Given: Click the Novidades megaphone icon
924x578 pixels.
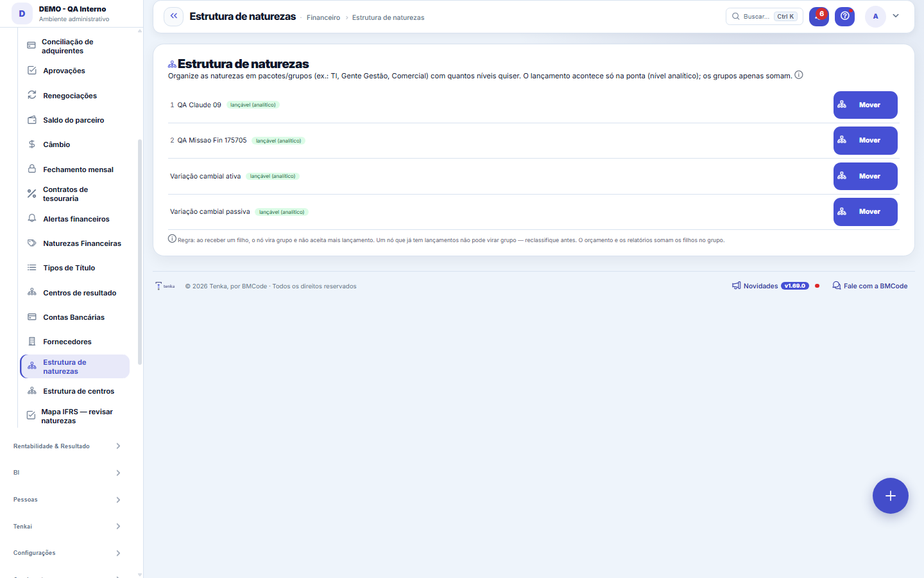Looking at the screenshot, I should [737, 286].
